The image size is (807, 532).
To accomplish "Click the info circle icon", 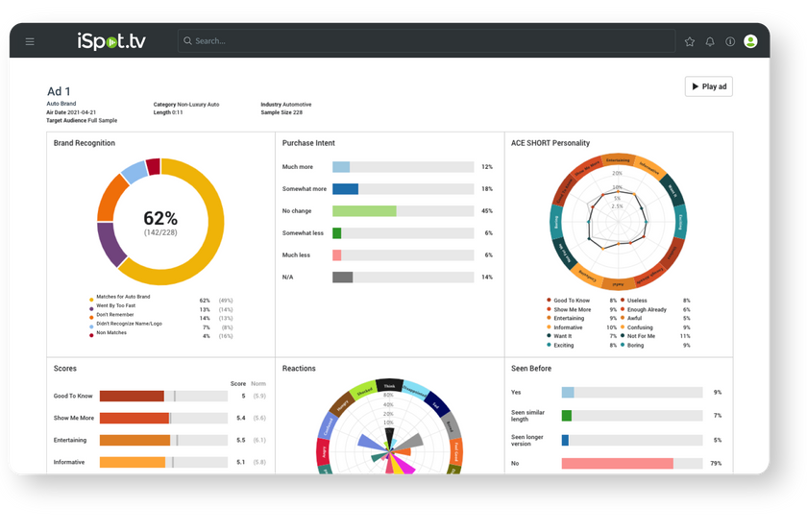I will 730,41.
